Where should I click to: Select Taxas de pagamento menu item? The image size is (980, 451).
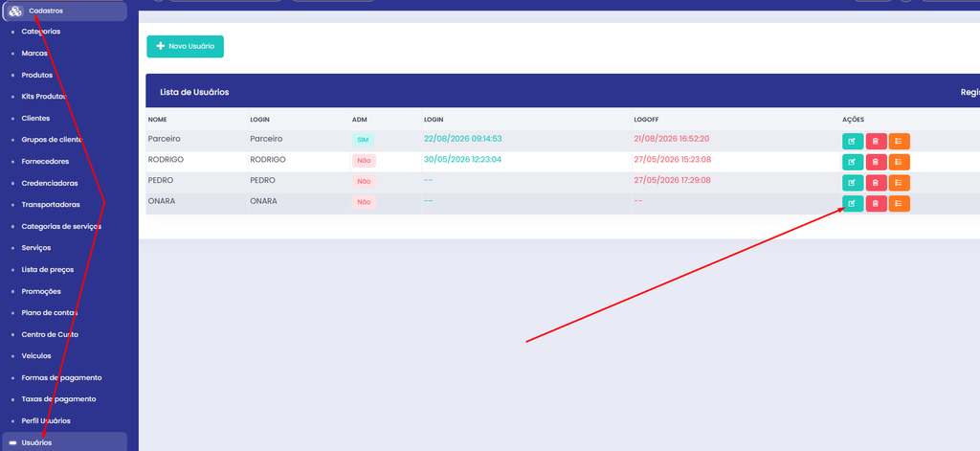tap(58, 399)
